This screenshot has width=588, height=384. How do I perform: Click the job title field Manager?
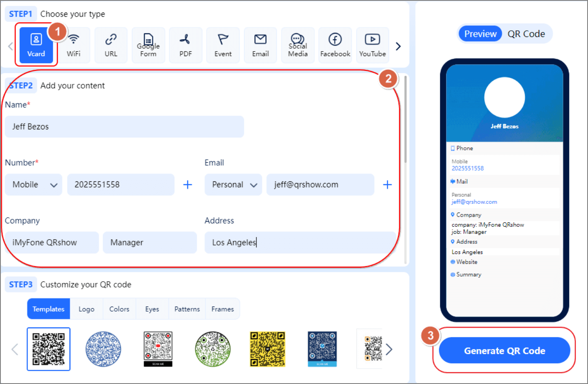[150, 243]
